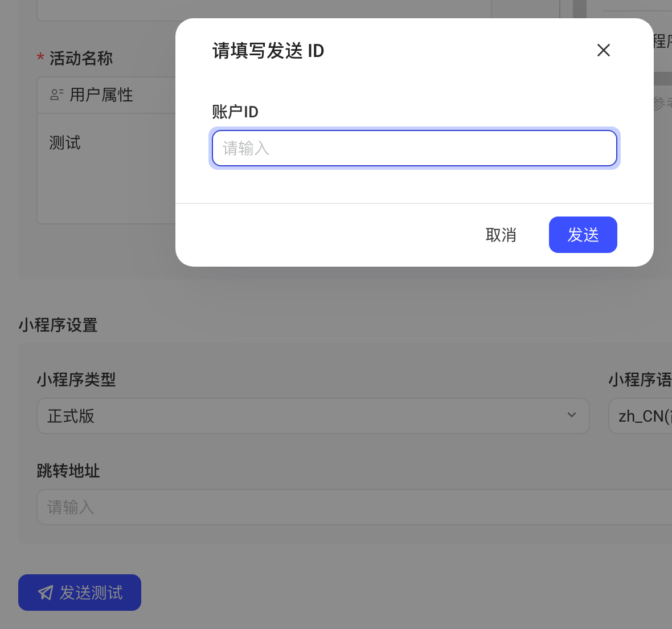This screenshot has height=629, width=672.
Task: Click the 小程序设置 section heading
Action: [x=58, y=325]
